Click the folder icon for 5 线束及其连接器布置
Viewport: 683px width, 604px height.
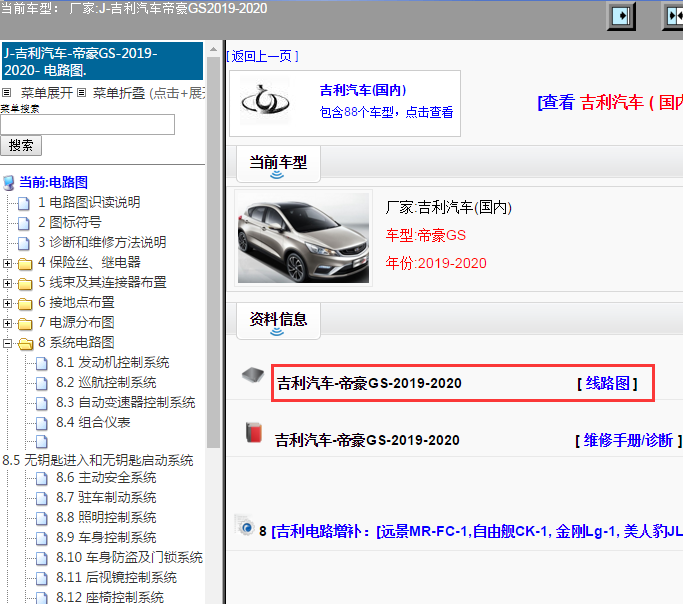tap(25, 283)
